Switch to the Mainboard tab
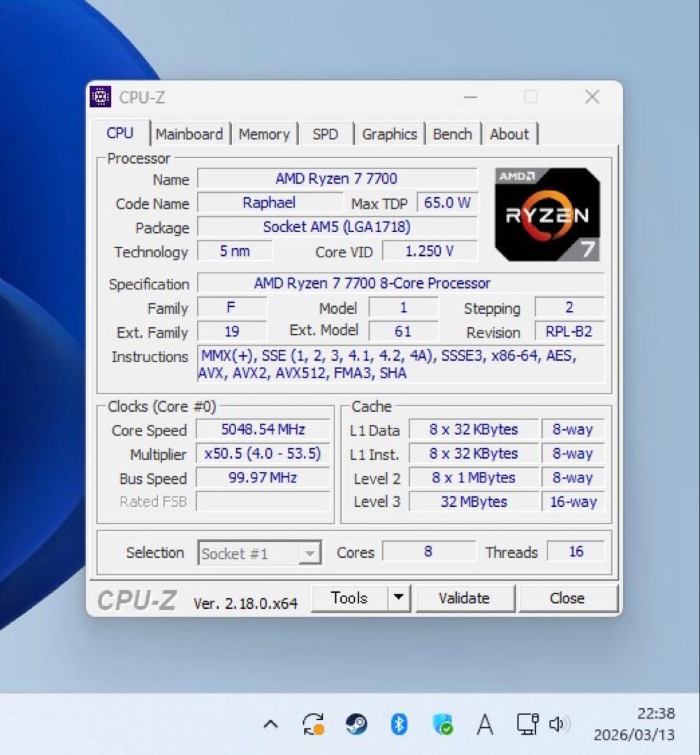This screenshot has height=755, width=700. (189, 134)
